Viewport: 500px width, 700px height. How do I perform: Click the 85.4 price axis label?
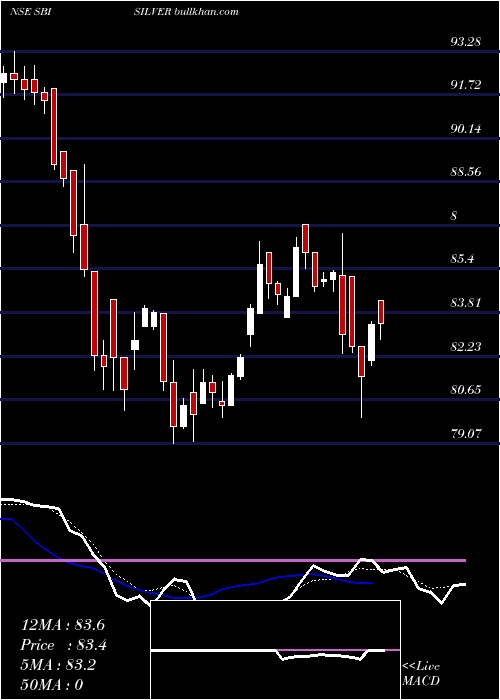(x=463, y=259)
